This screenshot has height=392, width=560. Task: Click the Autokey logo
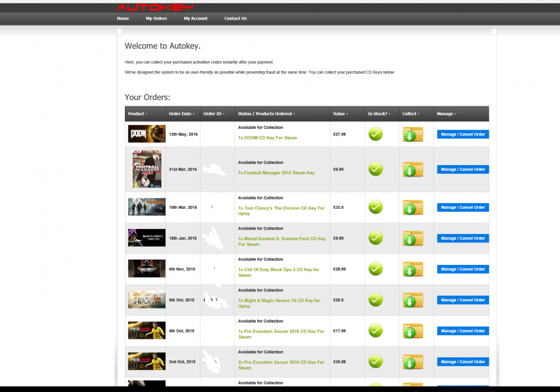click(155, 7)
